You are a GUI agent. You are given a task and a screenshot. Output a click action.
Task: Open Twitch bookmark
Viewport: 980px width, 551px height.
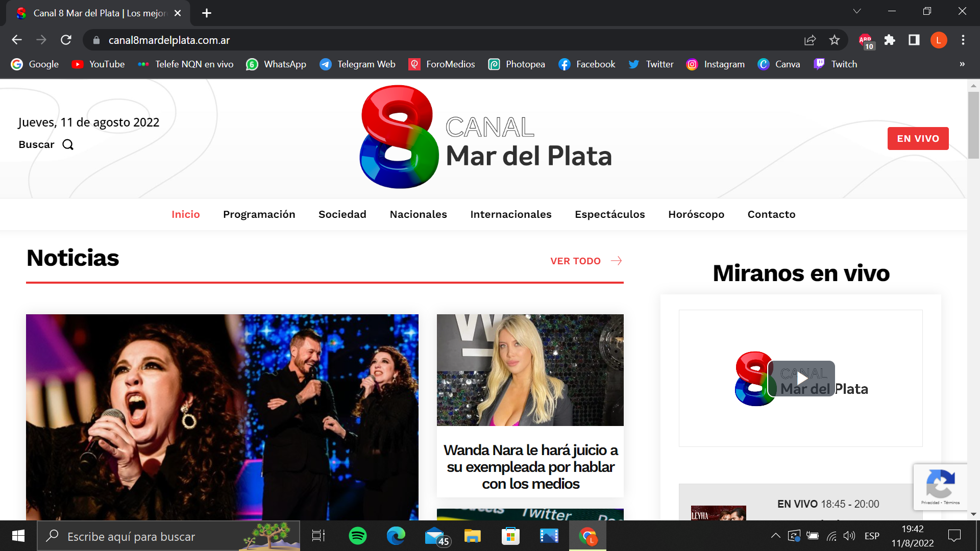point(836,64)
